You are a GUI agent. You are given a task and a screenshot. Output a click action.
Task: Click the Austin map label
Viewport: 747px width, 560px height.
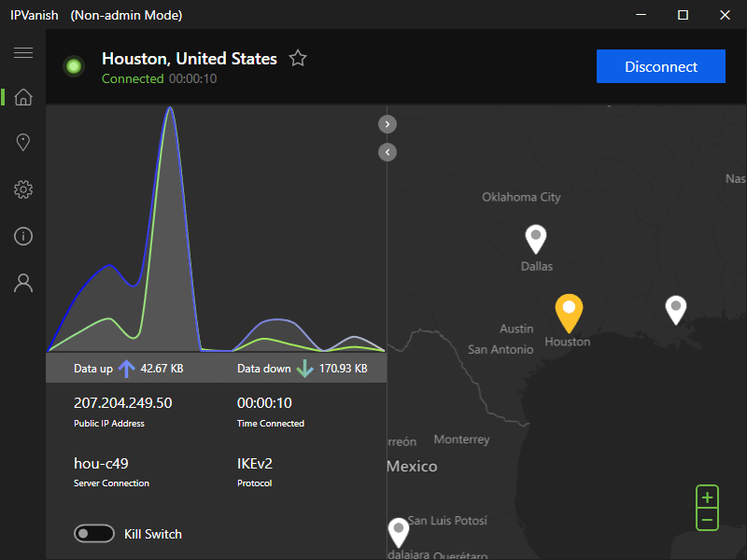pyautogui.click(x=516, y=329)
